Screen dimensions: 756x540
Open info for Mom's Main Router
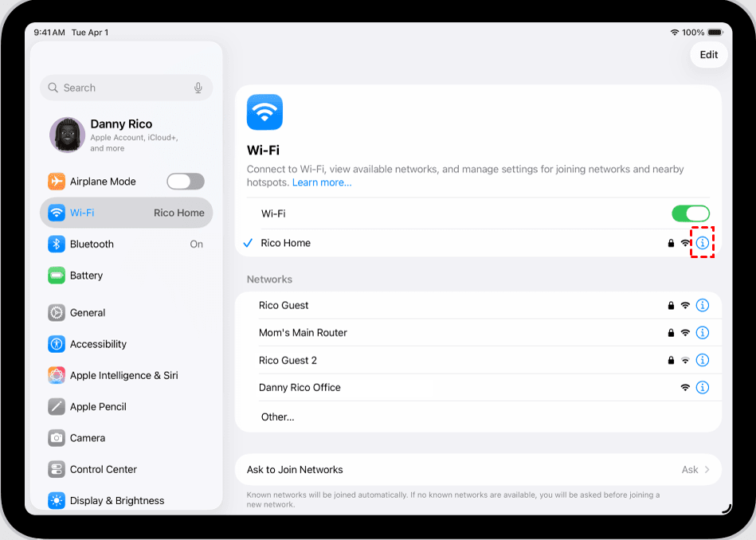tap(703, 333)
